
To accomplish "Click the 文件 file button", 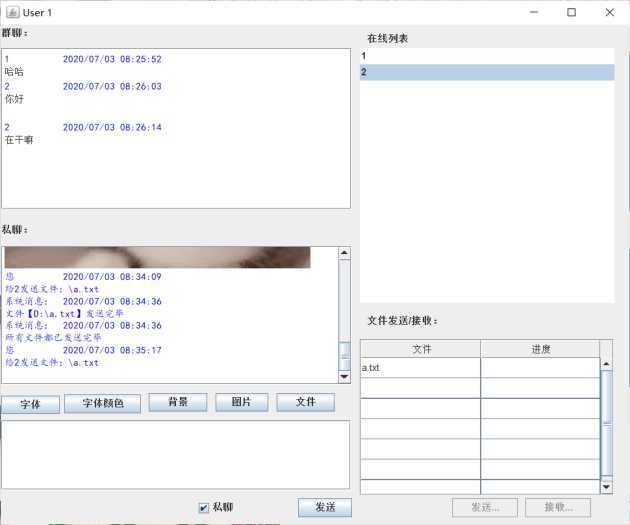I will [x=305, y=402].
